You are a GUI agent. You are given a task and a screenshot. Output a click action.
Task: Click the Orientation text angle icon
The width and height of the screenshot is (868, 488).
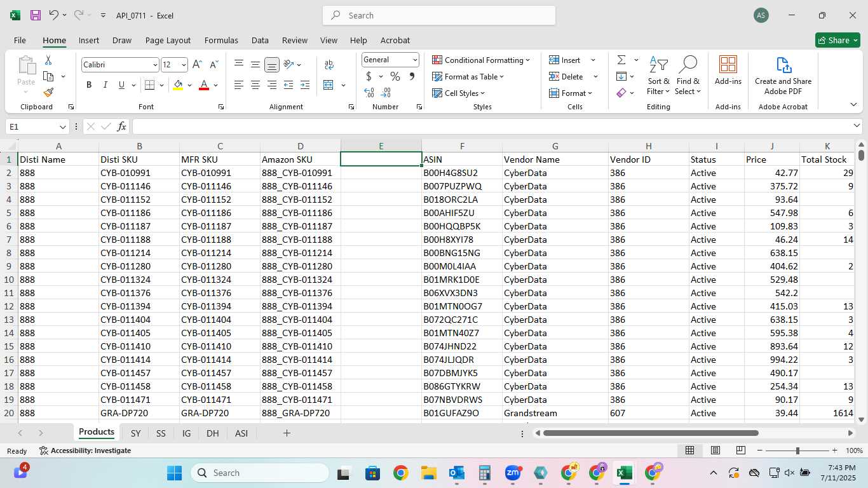tap(288, 64)
